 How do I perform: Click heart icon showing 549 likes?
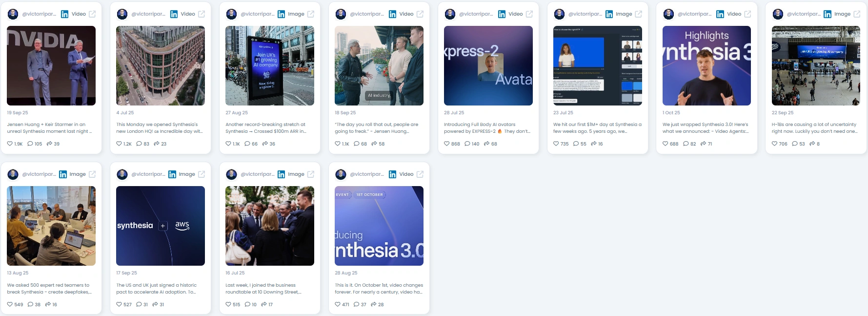point(10,304)
